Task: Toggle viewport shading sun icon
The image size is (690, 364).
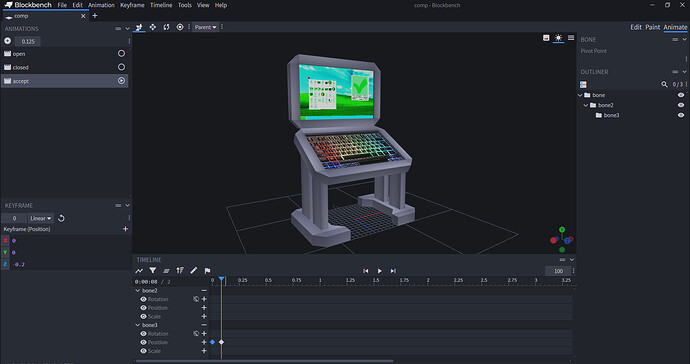Action: click(558, 38)
